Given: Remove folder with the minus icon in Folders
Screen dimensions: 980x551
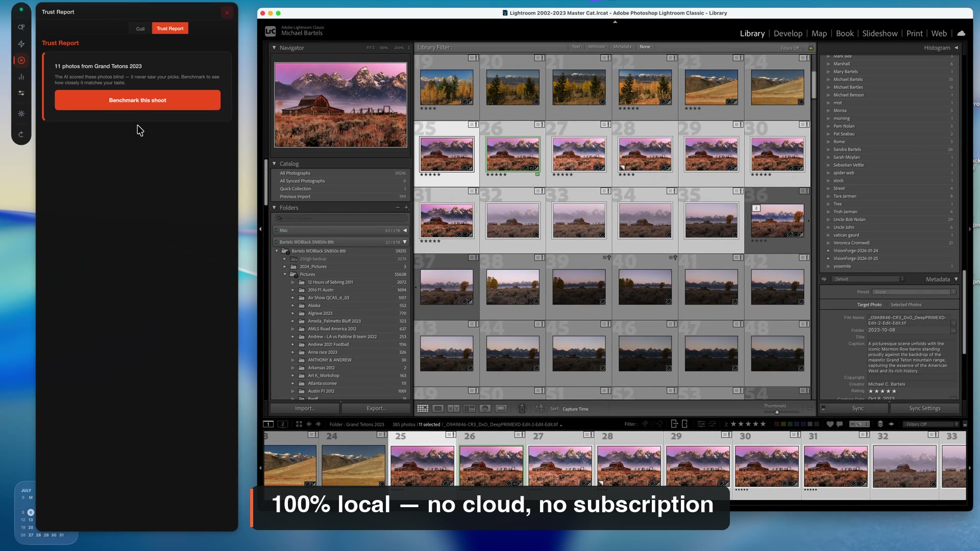Looking at the screenshot, I should (x=398, y=208).
